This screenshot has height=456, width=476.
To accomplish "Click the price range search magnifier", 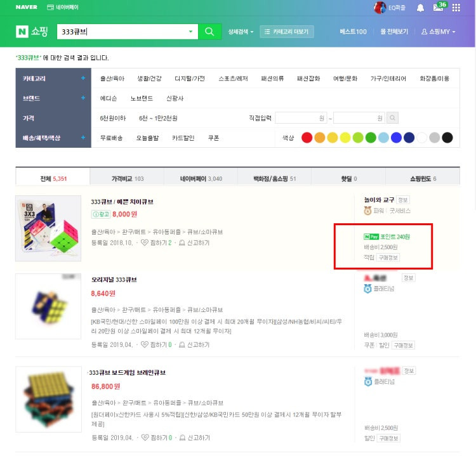I will [x=392, y=118].
